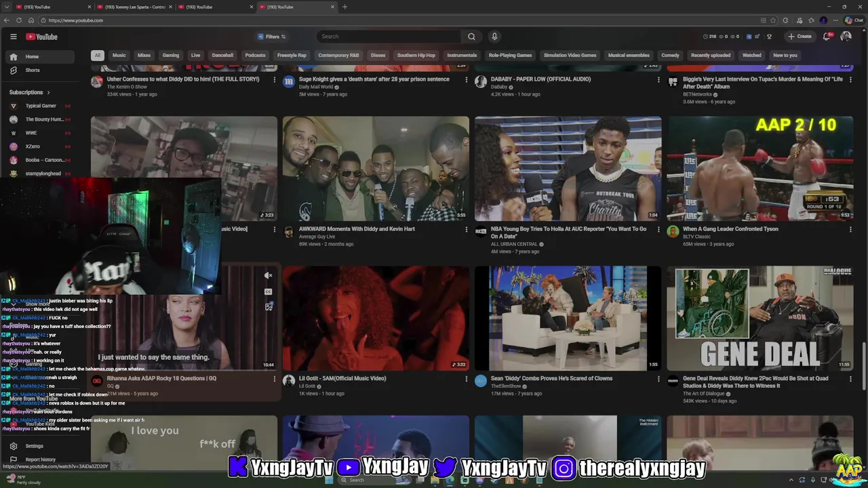Open the GENE DEAL video thumbnail

click(760, 319)
